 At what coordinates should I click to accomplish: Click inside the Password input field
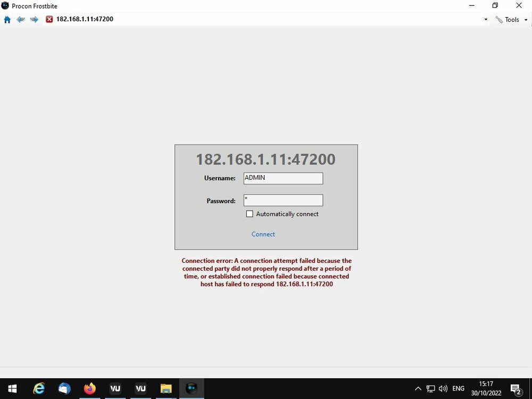point(283,200)
